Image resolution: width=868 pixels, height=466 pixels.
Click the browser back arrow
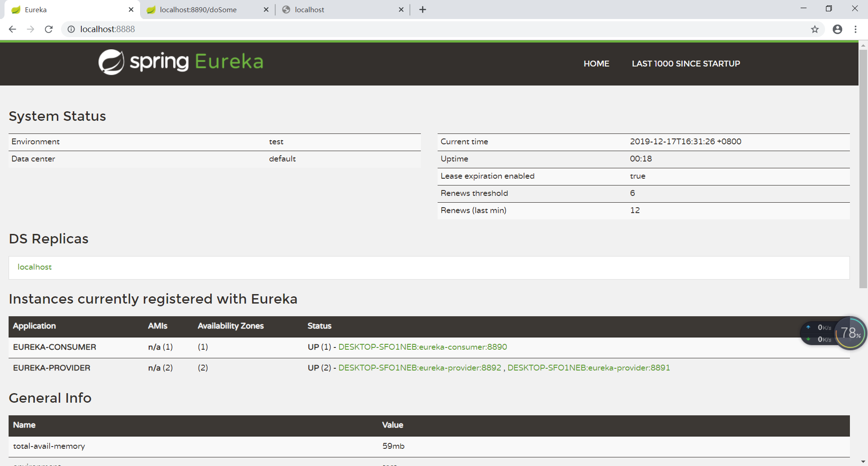[x=13, y=29]
